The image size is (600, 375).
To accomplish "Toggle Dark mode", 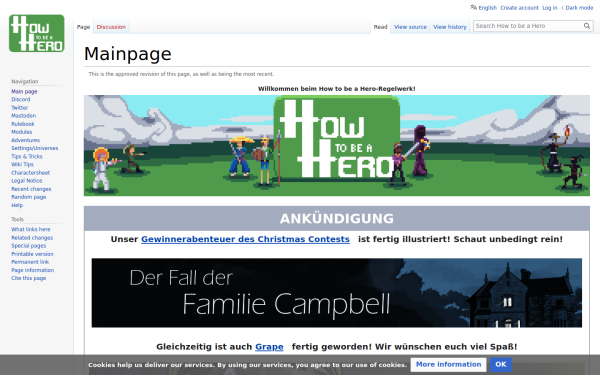I will pos(579,8).
